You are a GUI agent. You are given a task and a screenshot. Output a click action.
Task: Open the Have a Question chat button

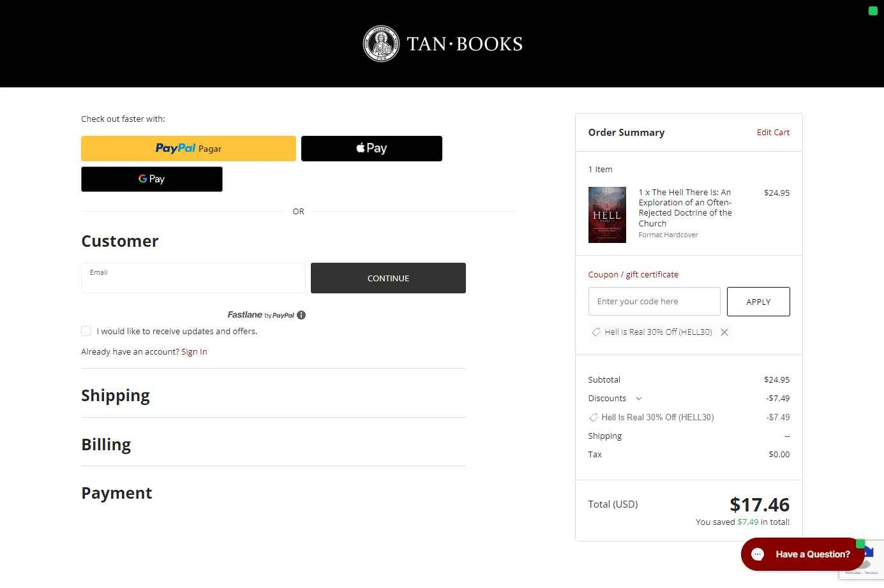(x=802, y=554)
